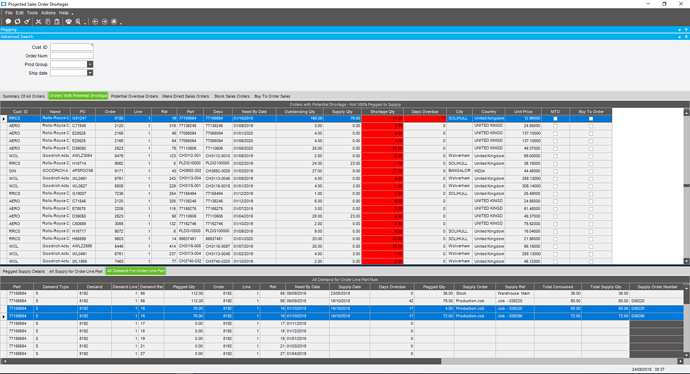Click the Cut (scissors) toolbar icon

[x=38, y=21]
